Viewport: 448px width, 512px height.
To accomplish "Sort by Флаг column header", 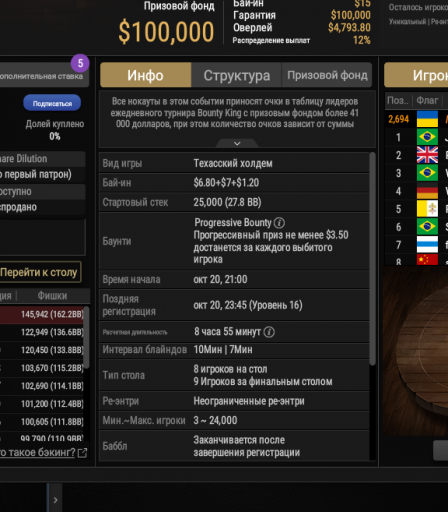I will tap(427, 100).
